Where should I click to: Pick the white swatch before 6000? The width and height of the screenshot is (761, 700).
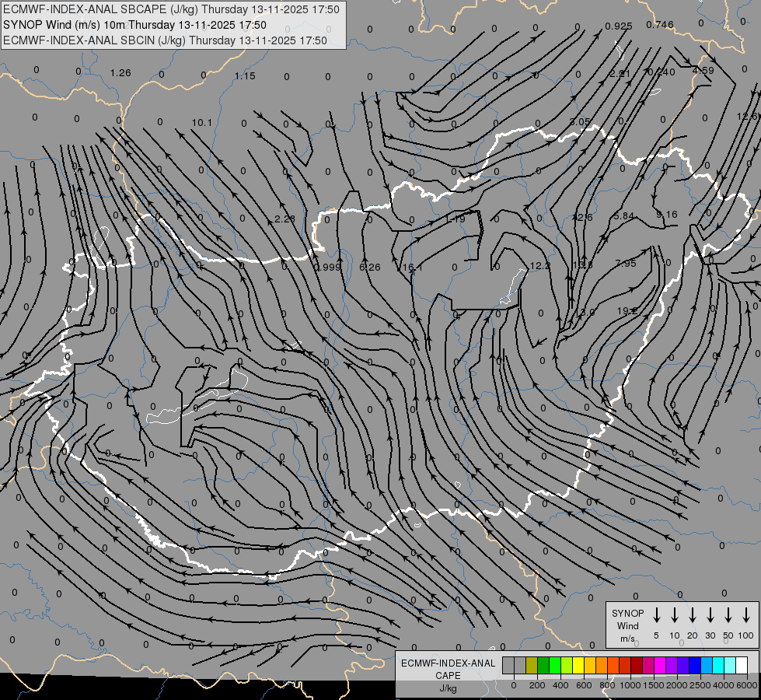[x=742, y=666]
